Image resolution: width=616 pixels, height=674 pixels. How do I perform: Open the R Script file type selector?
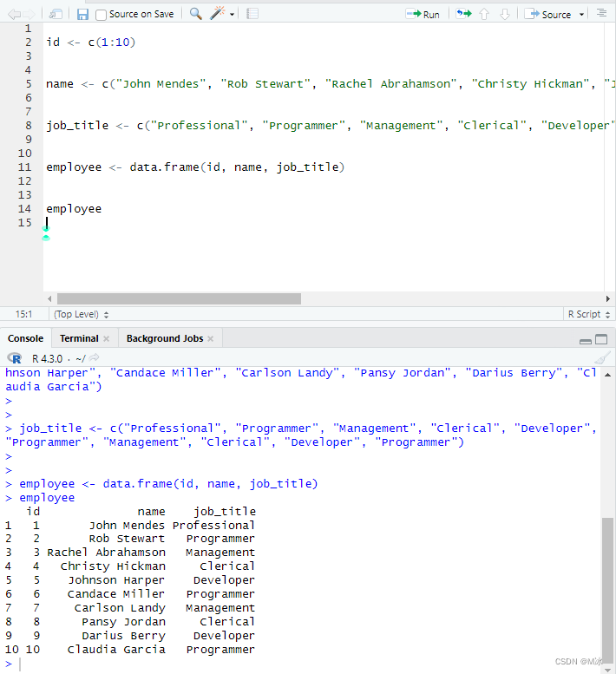tap(588, 314)
